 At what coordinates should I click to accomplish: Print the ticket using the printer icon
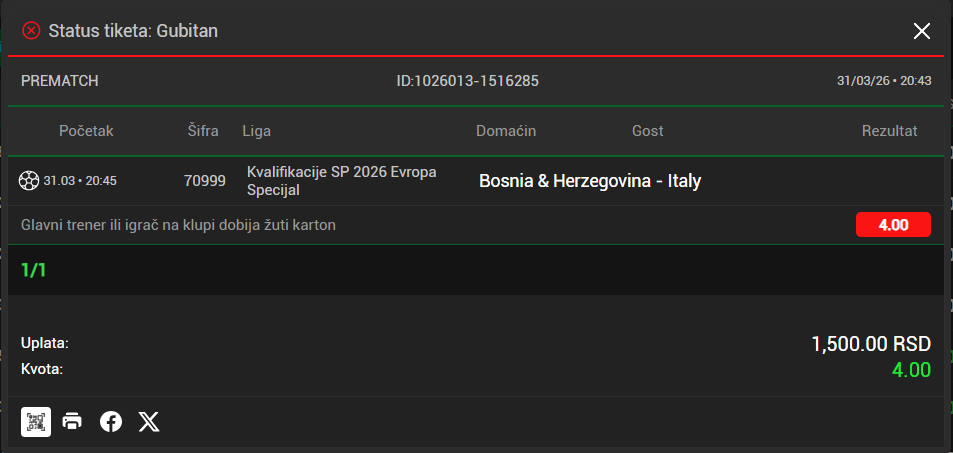tap(73, 421)
